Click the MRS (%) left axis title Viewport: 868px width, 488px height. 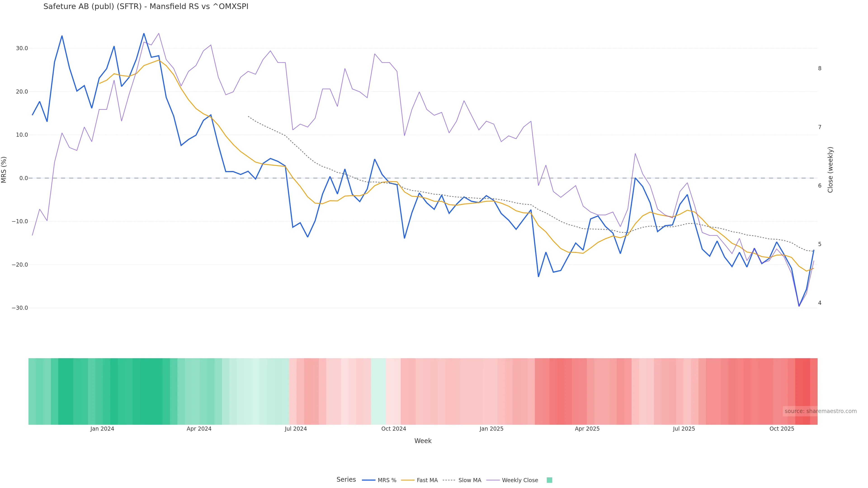click(x=4, y=170)
